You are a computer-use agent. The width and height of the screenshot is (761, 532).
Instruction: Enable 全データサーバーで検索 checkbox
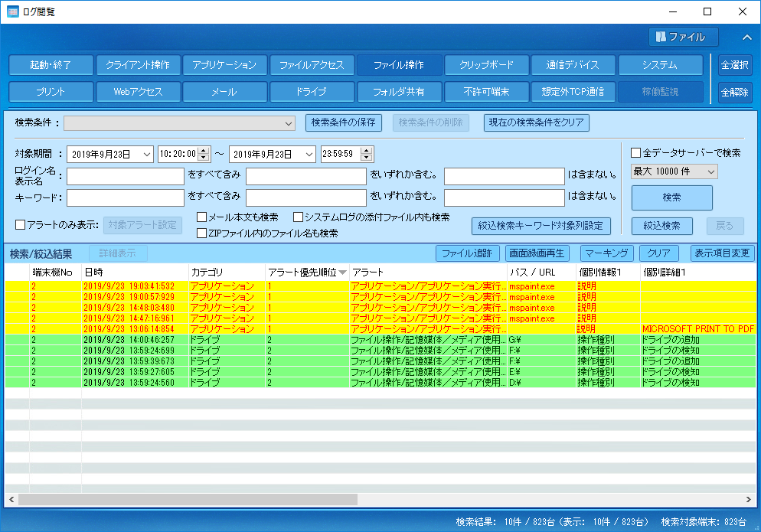635,153
